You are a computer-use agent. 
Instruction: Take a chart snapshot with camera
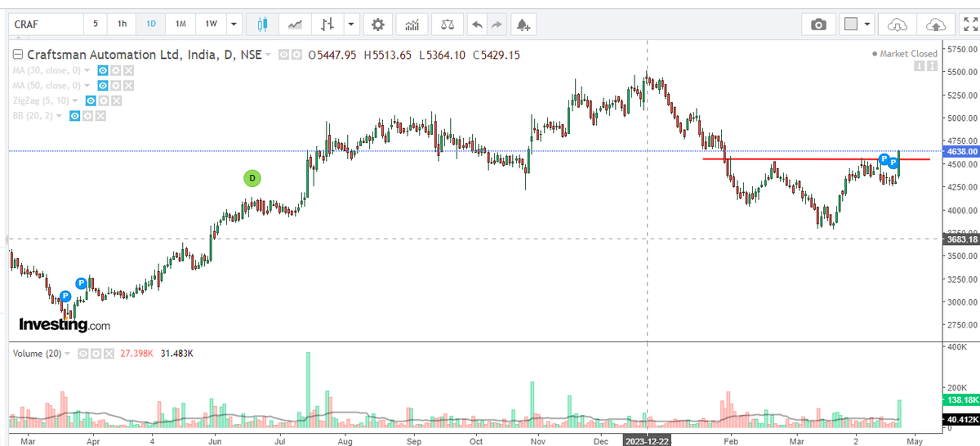tap(818, 25)
